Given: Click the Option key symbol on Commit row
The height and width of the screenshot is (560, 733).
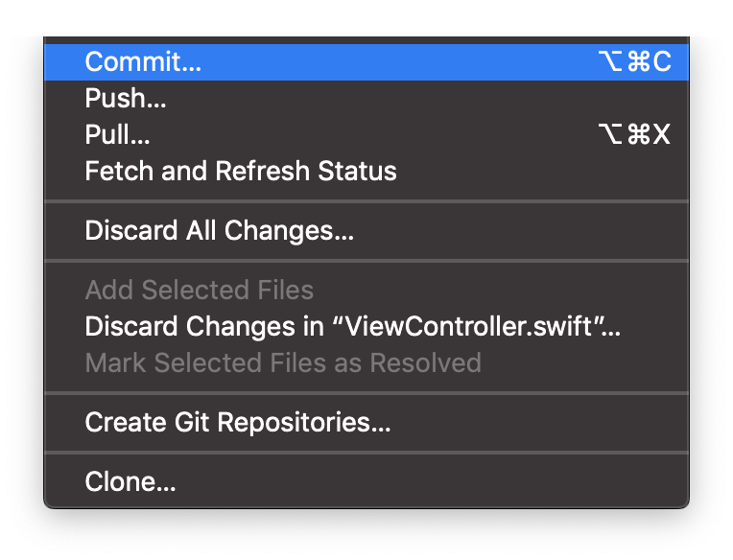Looking at the screenshot, I should [610, 61].
